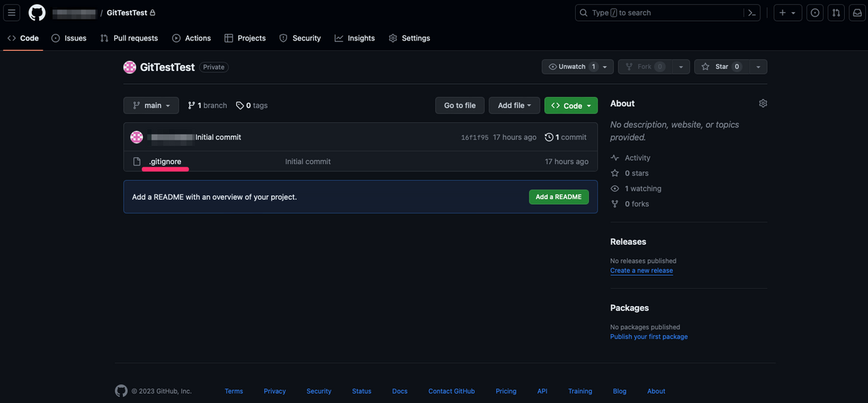
Task: Open the hamburger navigation menu
Action: click(x=12, y=13)
